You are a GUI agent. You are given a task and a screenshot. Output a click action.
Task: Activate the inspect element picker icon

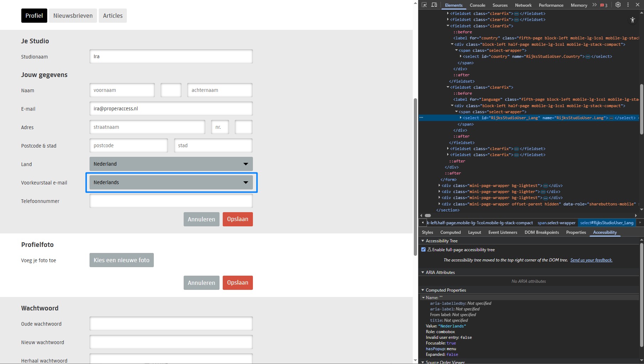click(x=424, y=5)
